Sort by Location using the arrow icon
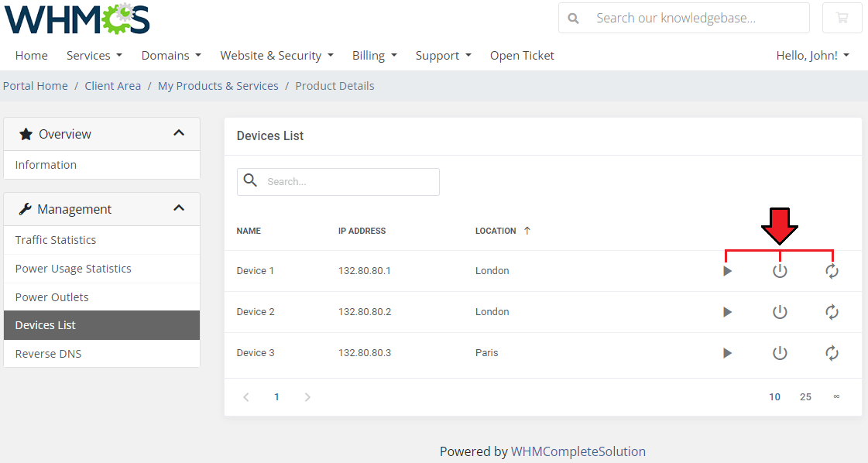The height and width of the screenshot is (463, 868). click(527, 231)
